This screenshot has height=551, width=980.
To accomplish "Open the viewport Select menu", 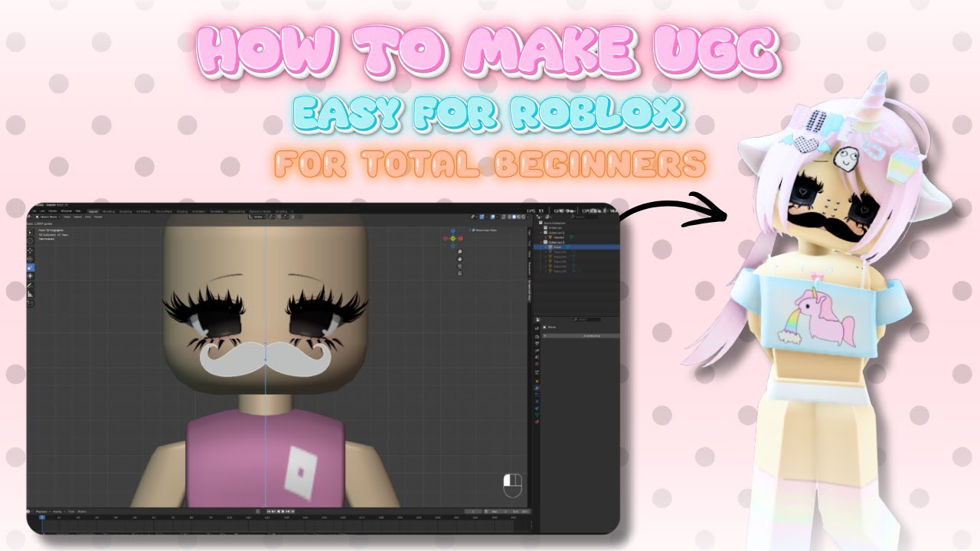I will click(x=77, y=217).
